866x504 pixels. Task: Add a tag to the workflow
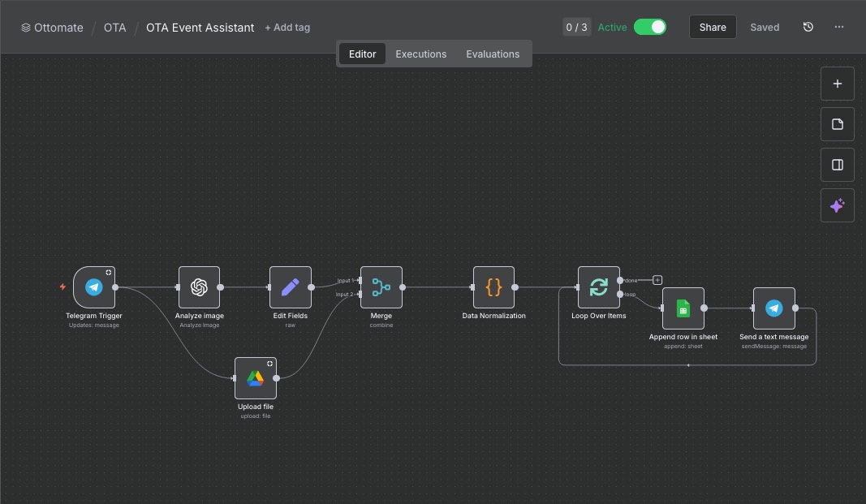point(287,27)
